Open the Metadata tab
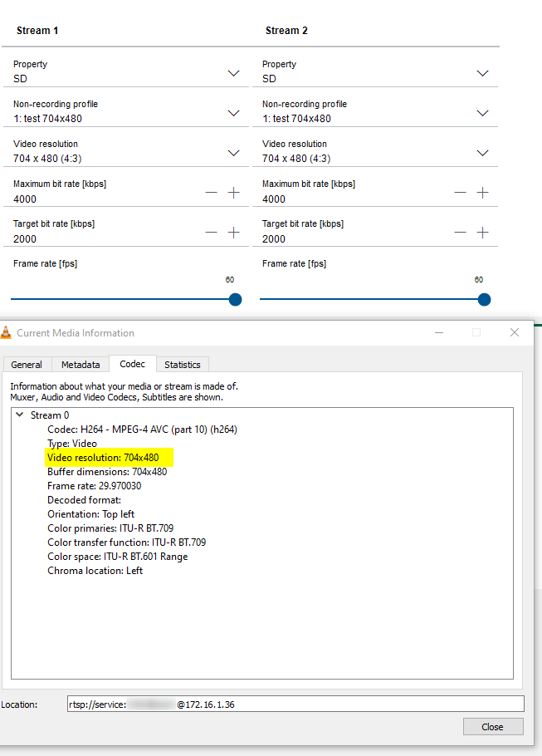The image size is (542, 756). [81, 365]
